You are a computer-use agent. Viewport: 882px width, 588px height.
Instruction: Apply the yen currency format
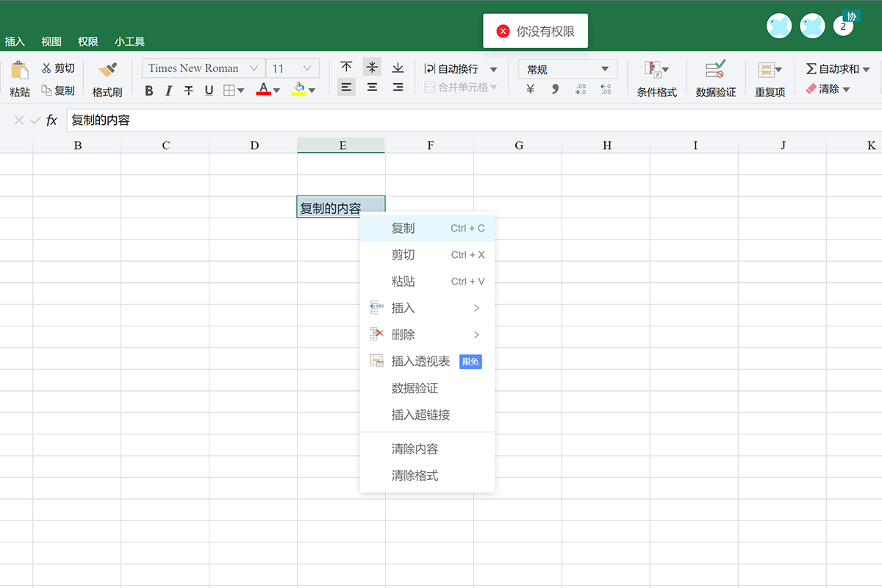point(531,90)
